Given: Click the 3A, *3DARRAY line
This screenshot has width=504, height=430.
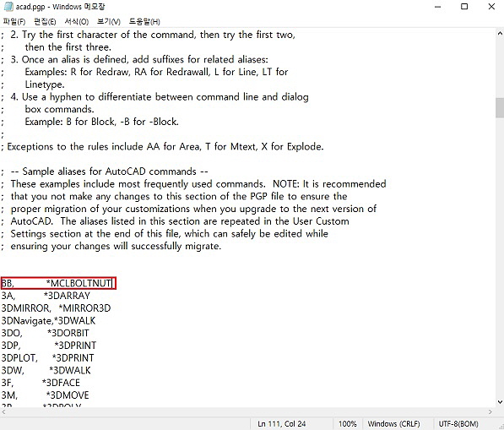Looking at the screenshot, I should [46, 296].
